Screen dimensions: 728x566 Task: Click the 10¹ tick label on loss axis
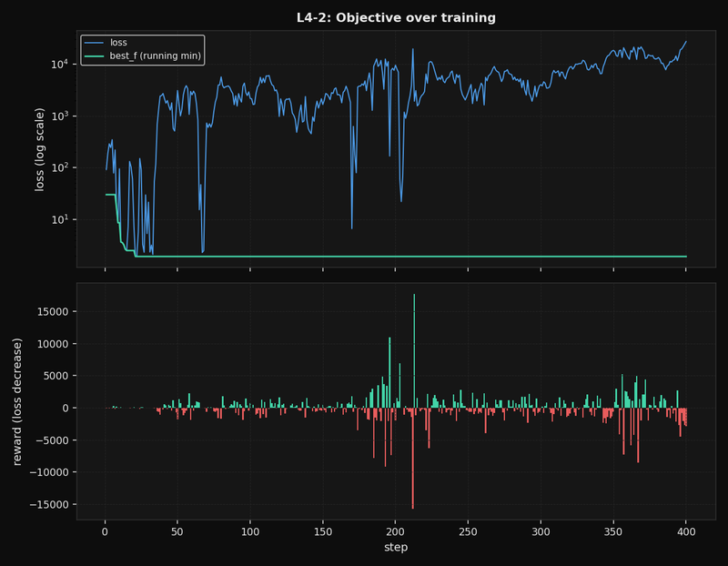[60, 219]
